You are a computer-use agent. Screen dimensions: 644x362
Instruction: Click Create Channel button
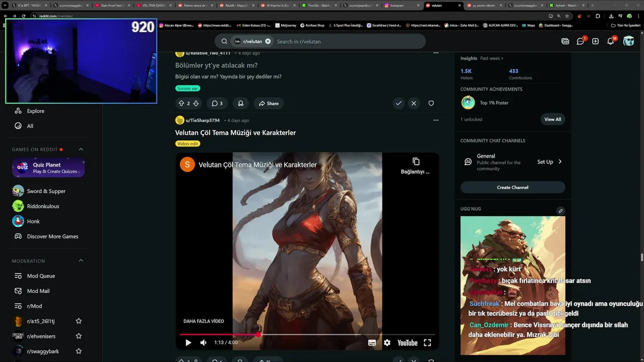coord(513,188)
